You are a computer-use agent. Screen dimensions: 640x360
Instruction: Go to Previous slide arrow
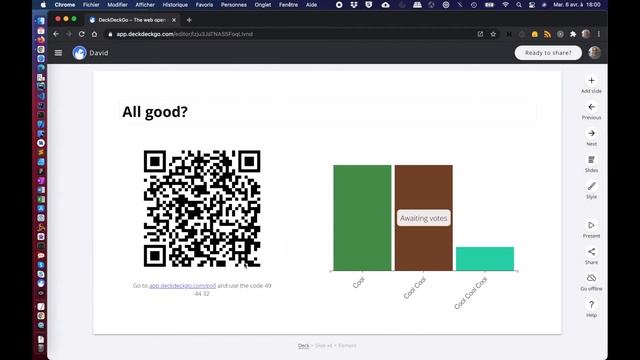pyautogui.click(x=591, y=107)
